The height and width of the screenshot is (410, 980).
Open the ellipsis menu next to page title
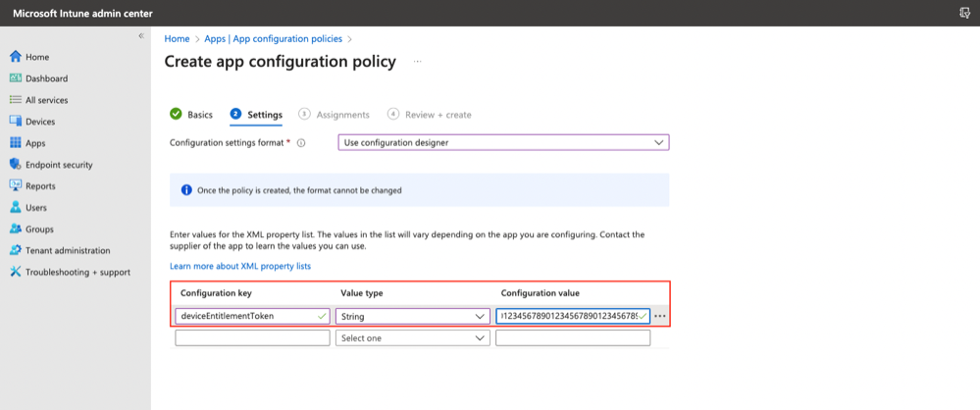418,62
